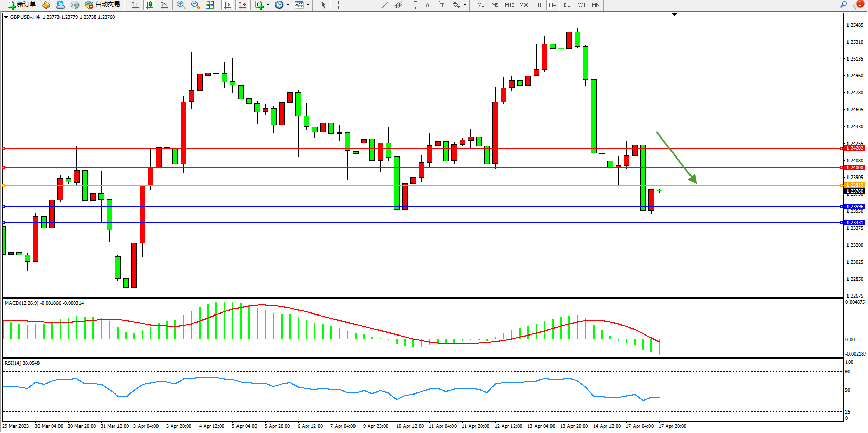Toggle the chart shift icon
868x433 pixels.
pyautogui.click(x=242, y=5)
